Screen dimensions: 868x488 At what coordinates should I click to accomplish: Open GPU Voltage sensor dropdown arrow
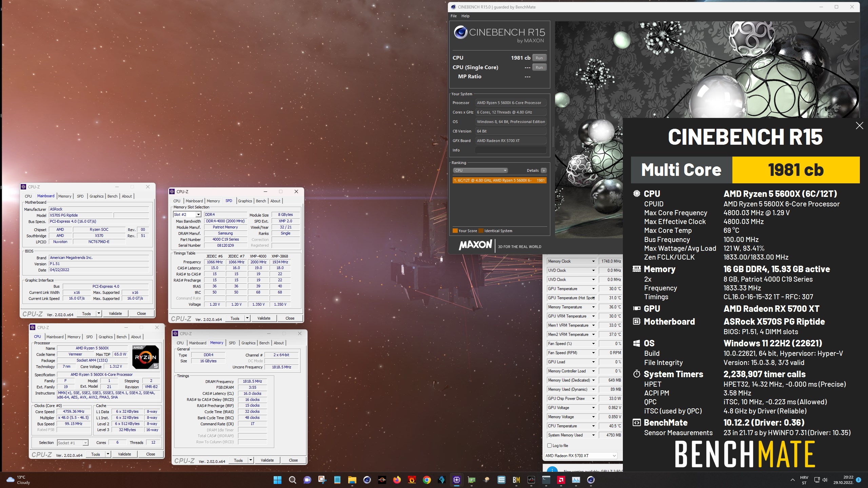[593, 408]
